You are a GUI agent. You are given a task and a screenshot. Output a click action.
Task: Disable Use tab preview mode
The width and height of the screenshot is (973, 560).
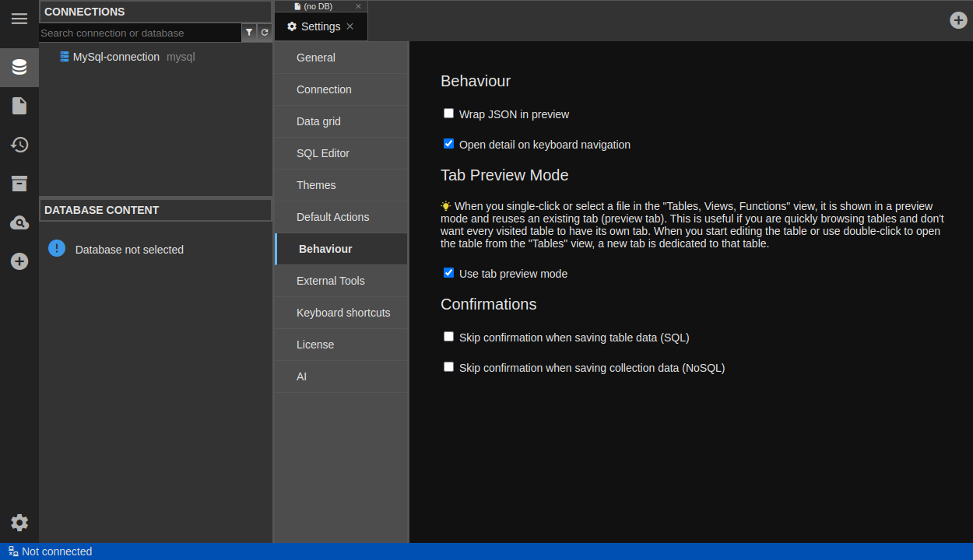(x=448, y=273)
